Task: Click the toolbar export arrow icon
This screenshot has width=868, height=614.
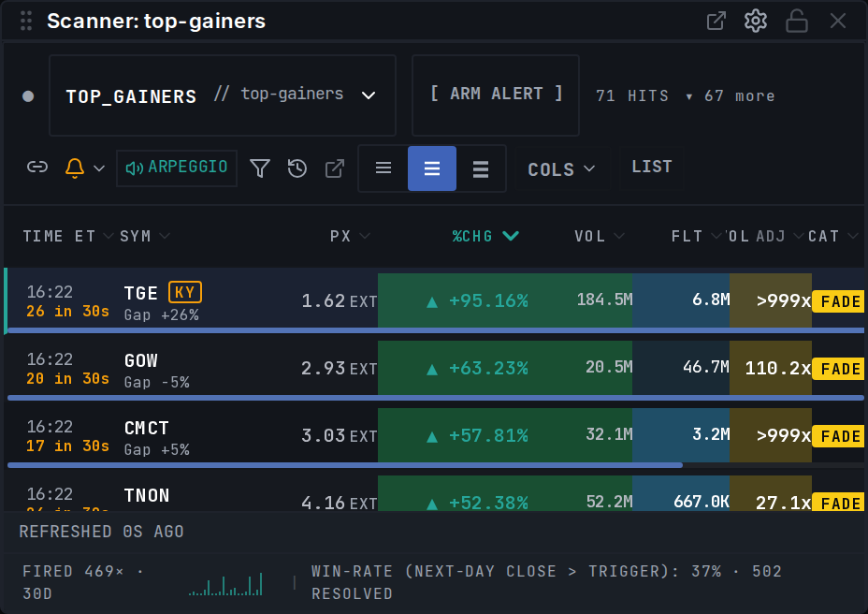Action: pos(334,168)
